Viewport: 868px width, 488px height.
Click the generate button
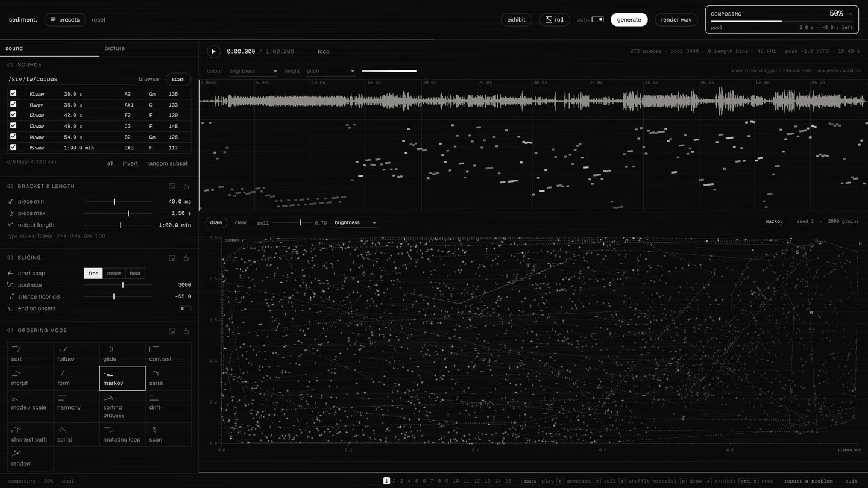(629, 20)
